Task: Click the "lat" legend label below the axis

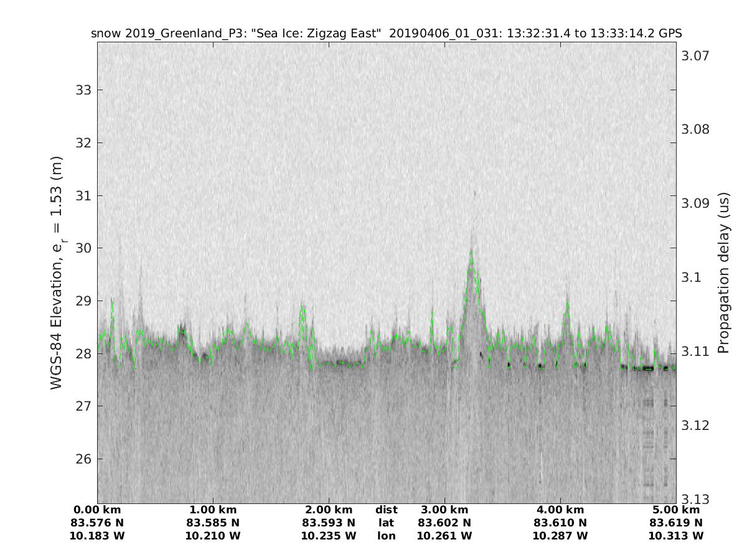Action: pos(386,523)
